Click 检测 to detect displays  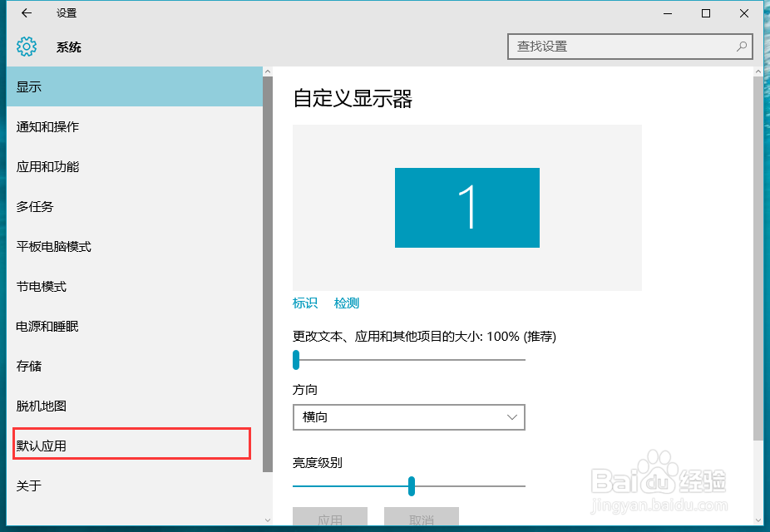coord(347,303)
